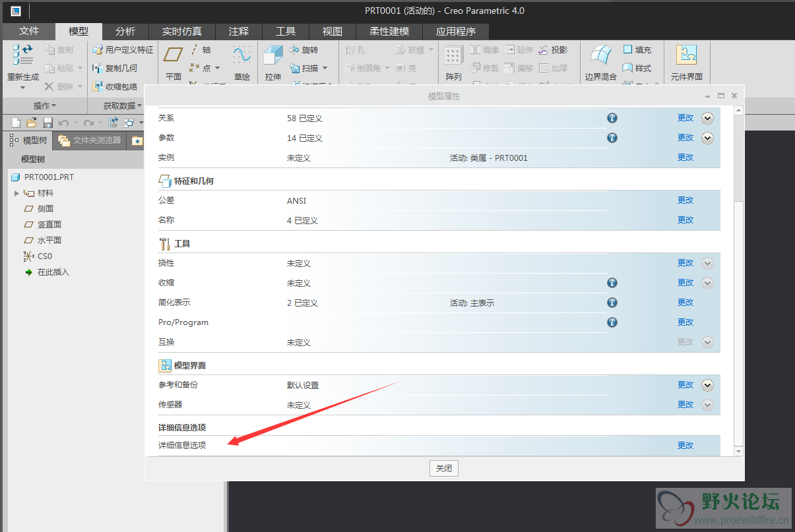The width and height of the screenshot is (795, 532).
Task: Click info icon in the Pro/Program row
Action: [x=612, y=322]
